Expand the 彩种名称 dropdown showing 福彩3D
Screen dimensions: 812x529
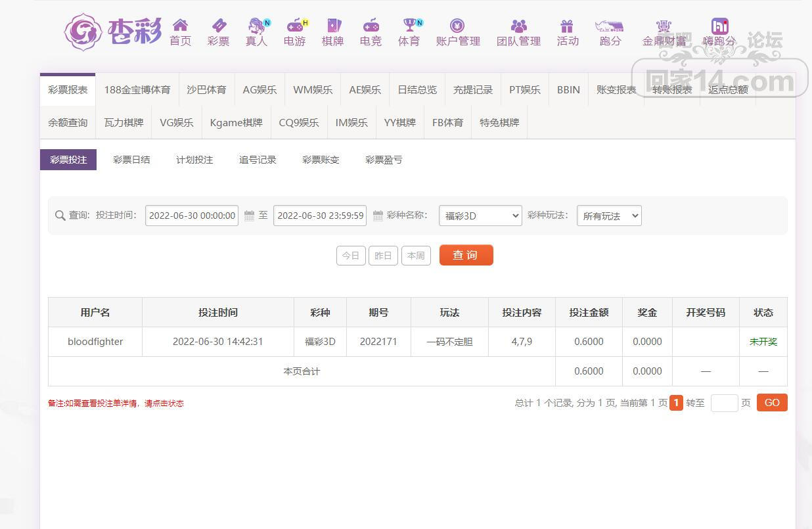[480, 216]
